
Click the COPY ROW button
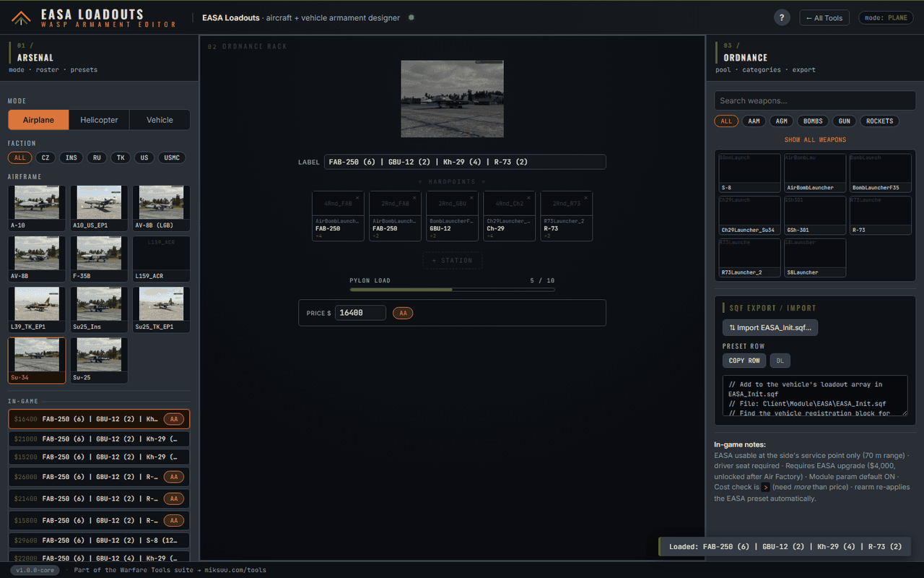point(744,361)
